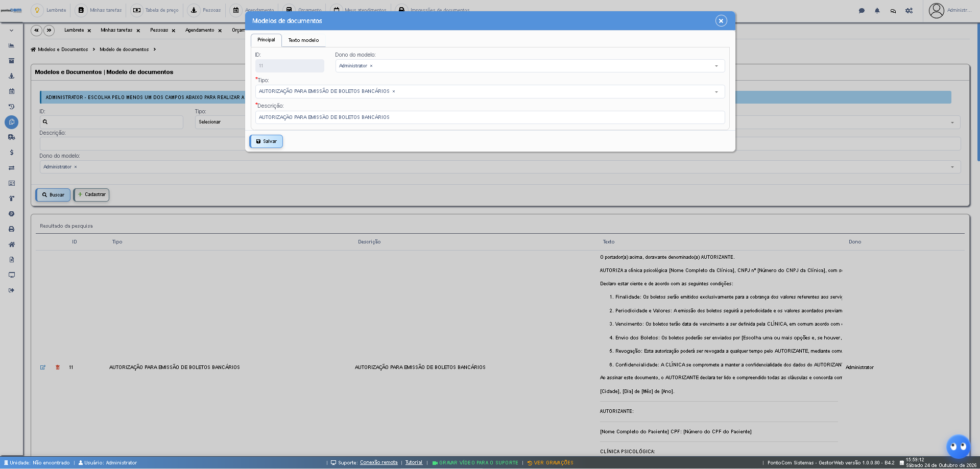This screenshot has height=469, width=980.
Task: Open the Administrator user profile menu
Action: pos(950,10)
